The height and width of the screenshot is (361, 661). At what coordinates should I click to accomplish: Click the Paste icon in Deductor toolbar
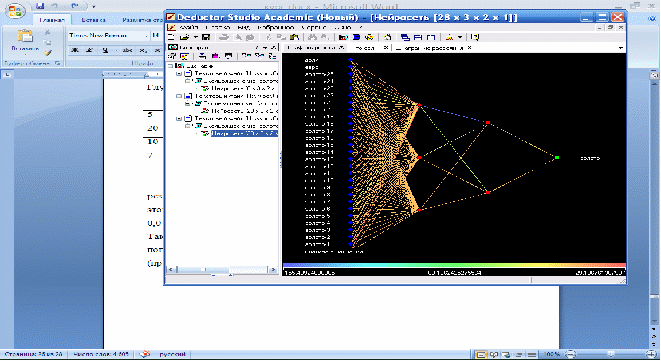(x=294, y=38)
